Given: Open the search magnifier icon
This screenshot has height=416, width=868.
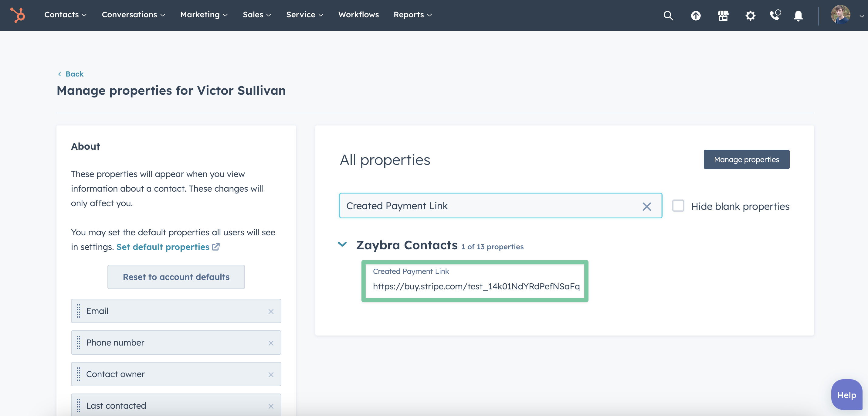Looking at the screenshot, I should 668,15.
